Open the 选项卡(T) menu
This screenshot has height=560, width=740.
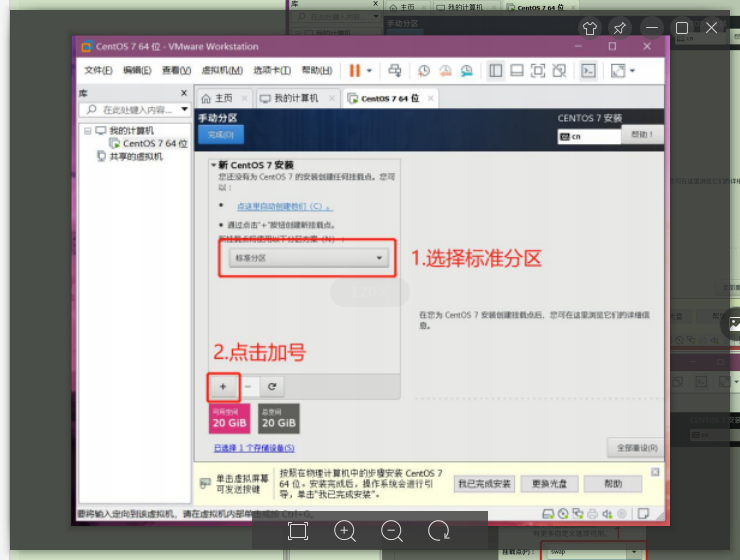point(272,70)
